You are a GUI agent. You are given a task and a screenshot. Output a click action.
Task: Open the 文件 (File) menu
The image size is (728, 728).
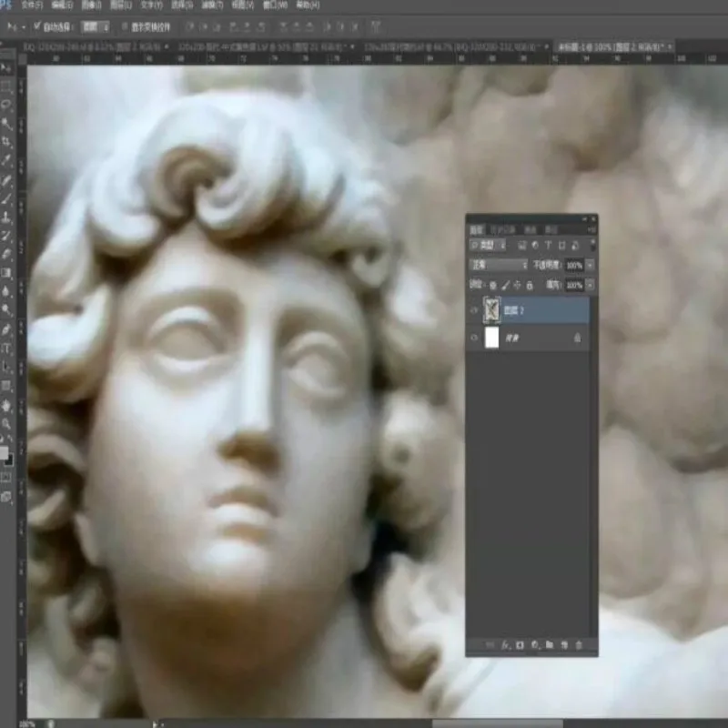[31, 5]
